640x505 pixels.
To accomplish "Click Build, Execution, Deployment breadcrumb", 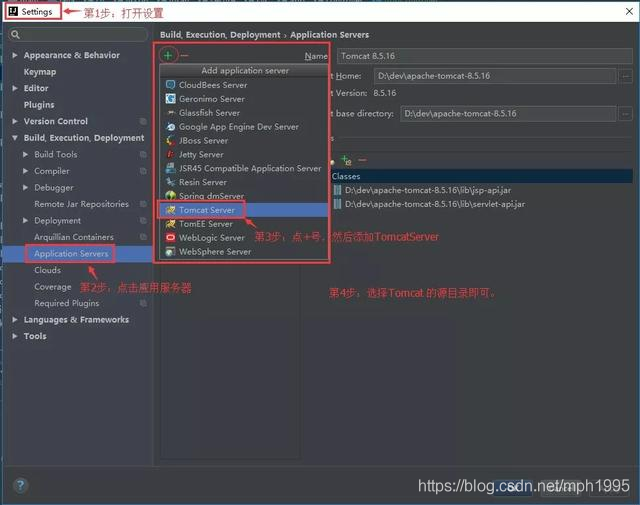I will (220, 35).
